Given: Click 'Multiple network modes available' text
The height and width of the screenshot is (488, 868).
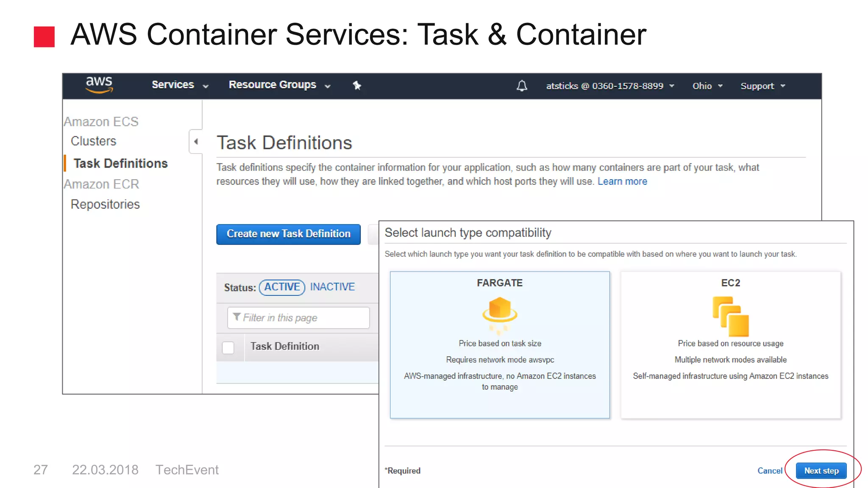Looking at the screenshot, I should (731, 360).
